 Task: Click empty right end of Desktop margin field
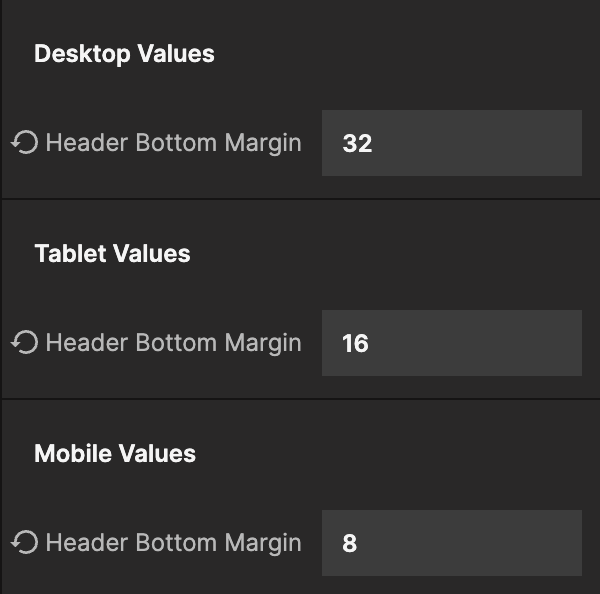[x=550, y=143]
